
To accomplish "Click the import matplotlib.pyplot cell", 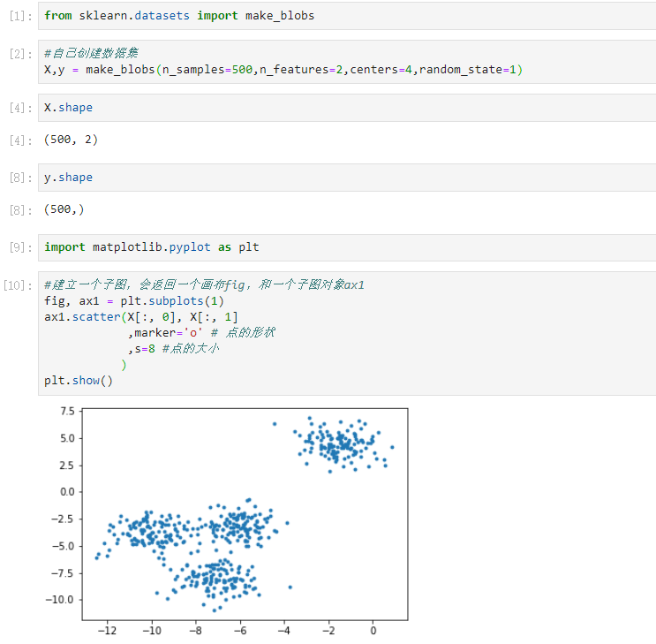I will click(347, 247).
